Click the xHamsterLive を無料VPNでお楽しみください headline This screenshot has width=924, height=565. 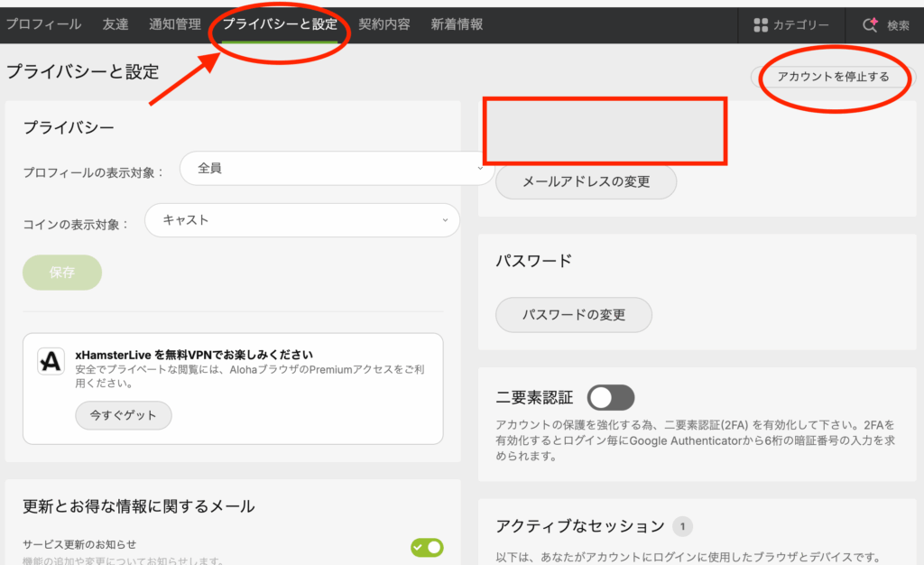coord(194,355)
